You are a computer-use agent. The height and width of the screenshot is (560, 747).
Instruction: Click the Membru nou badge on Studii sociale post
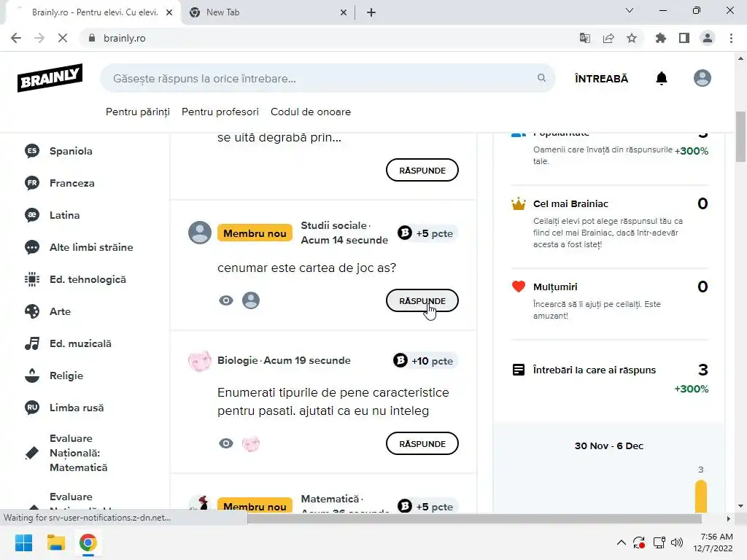255,233
